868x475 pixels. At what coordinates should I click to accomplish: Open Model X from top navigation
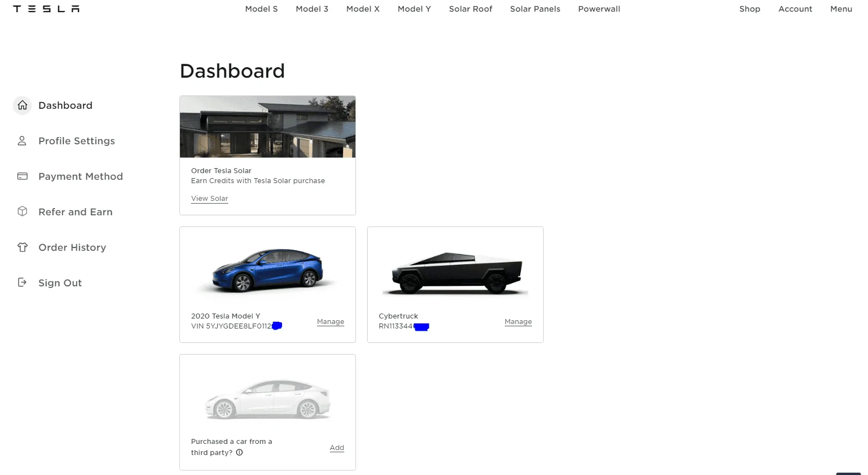(363, 9)
